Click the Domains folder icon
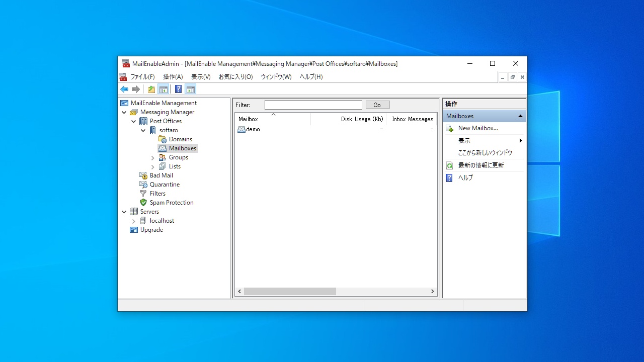Viewport: 644px width, 362px height. pos(163,139)
